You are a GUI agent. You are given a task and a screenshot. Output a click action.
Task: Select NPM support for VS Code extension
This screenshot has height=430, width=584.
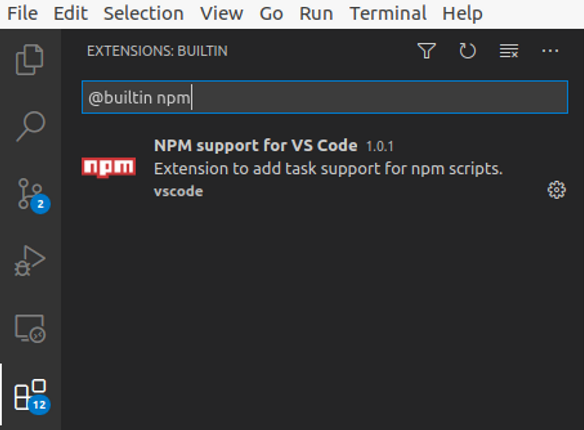pos(325,168)
